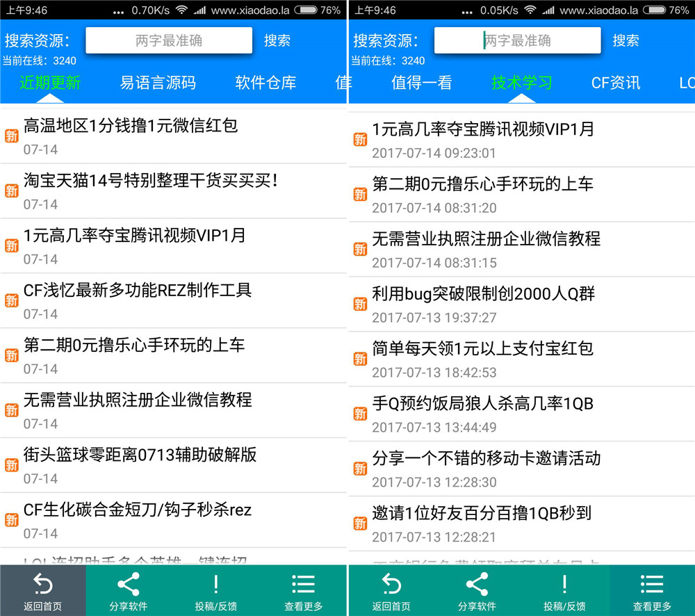The image size is (695, 616).
Task: Tap the 分享软件 share icon in left screen
Action: tap(129, 583)
